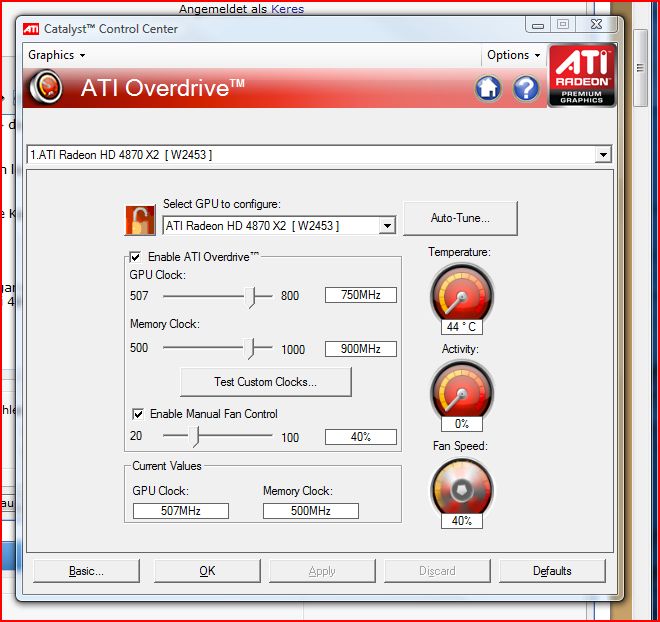Click the 44 °C temperature readout
The height and width of the screenshot is (622, 660).
click(462, 327)
